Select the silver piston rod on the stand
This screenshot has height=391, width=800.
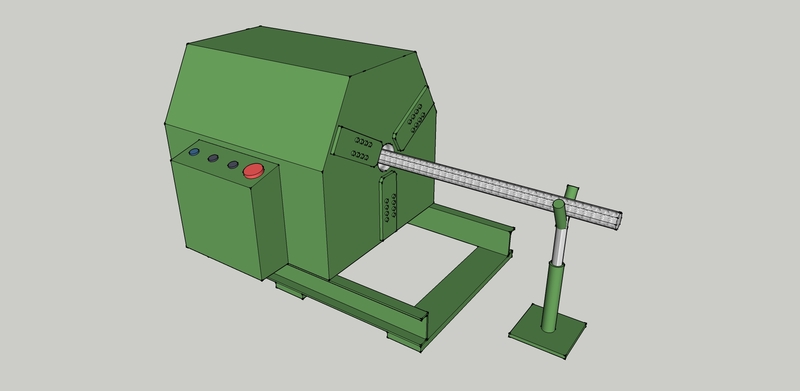pos(559,247)
